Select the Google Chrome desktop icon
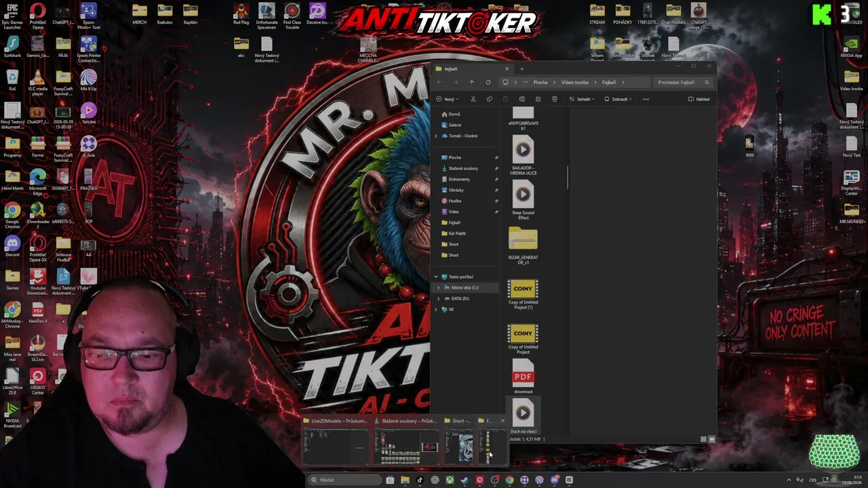Screen dimensions: 868x488 (x=12, y=216)
